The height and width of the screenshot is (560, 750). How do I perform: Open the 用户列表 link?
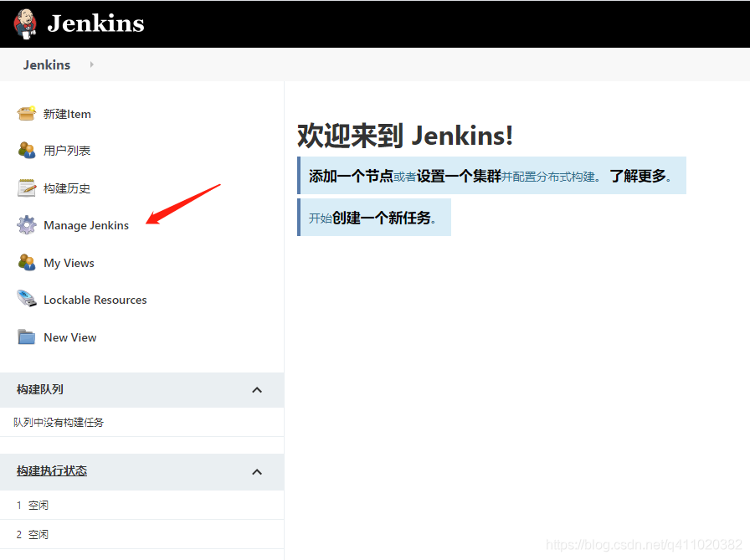pyautogui.click(x=67, y=151)
